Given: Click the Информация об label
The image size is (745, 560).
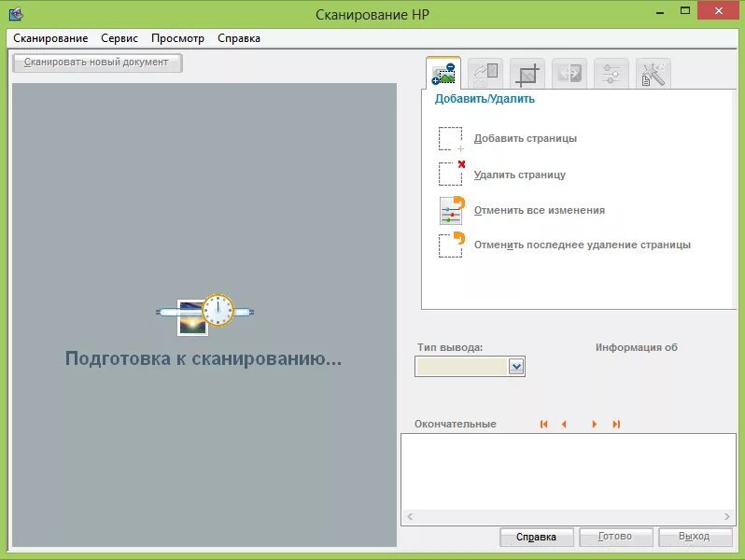Looking at the screenshot, I should (636, 347).
